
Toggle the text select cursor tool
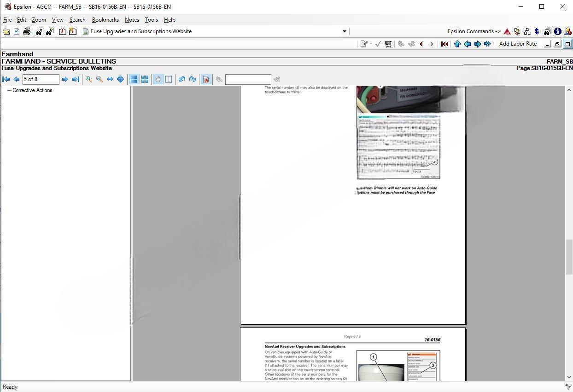169,79
